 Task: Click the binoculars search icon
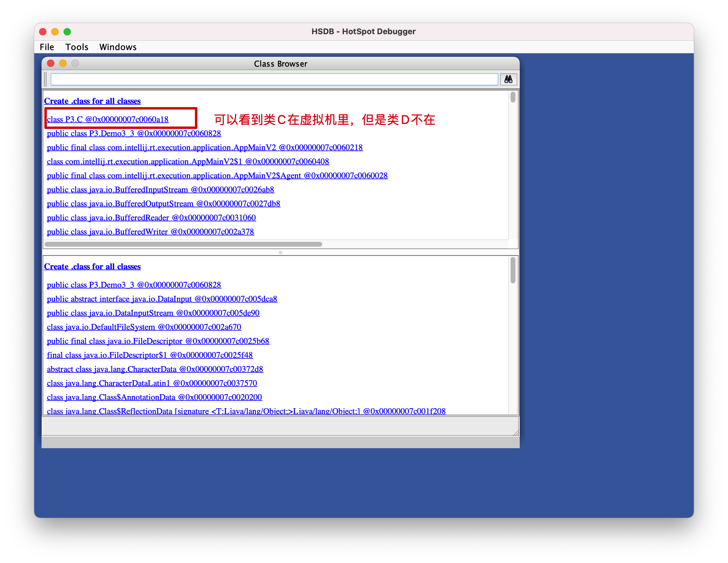508,79
